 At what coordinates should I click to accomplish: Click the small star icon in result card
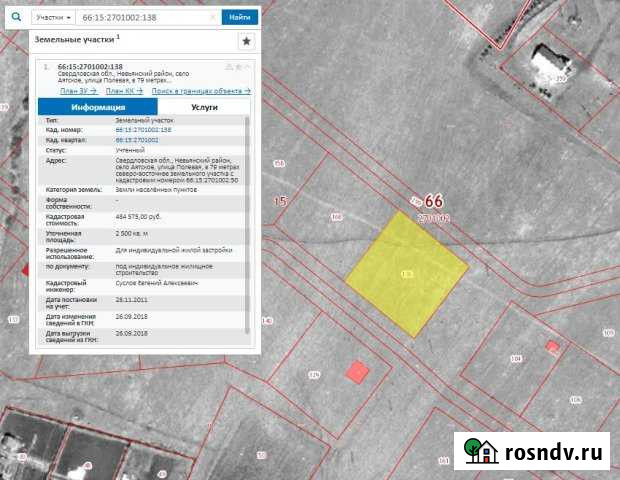coord(238,66)
